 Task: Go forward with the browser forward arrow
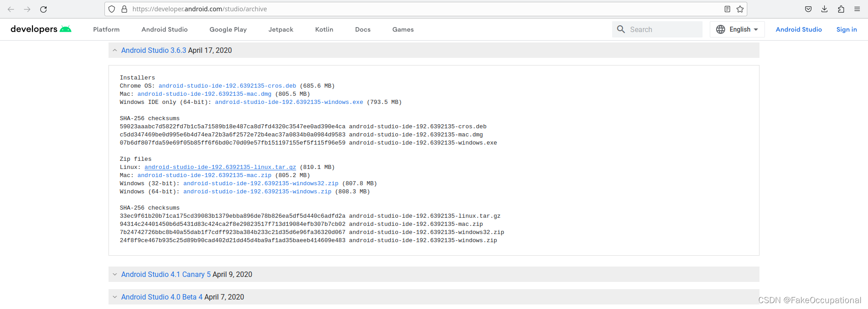click(27, 9)
